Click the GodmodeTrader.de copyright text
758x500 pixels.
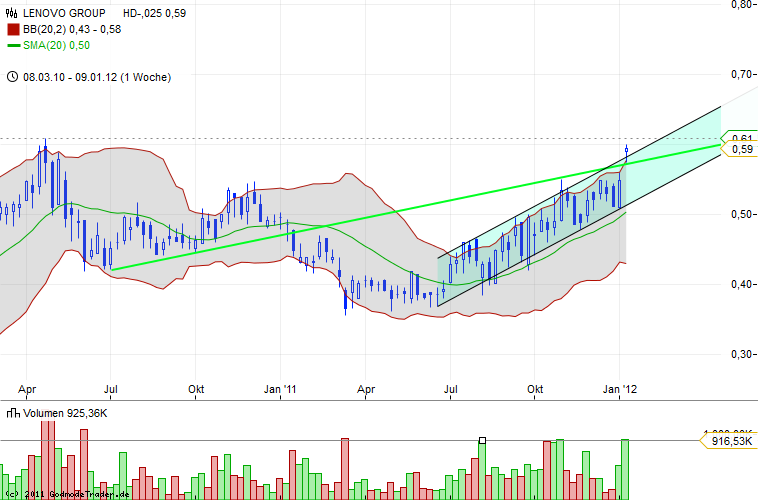tap(68, 494)
